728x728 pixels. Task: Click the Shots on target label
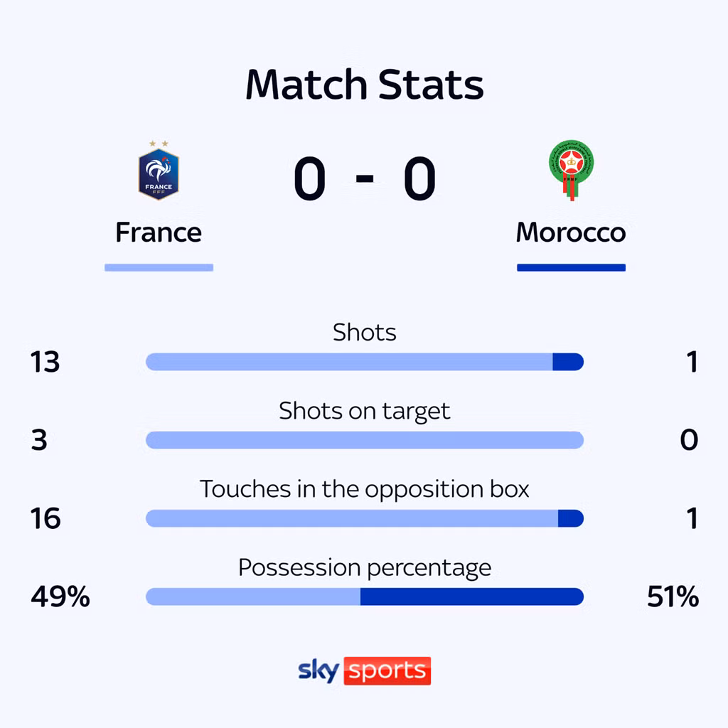(x=365, y=412)
